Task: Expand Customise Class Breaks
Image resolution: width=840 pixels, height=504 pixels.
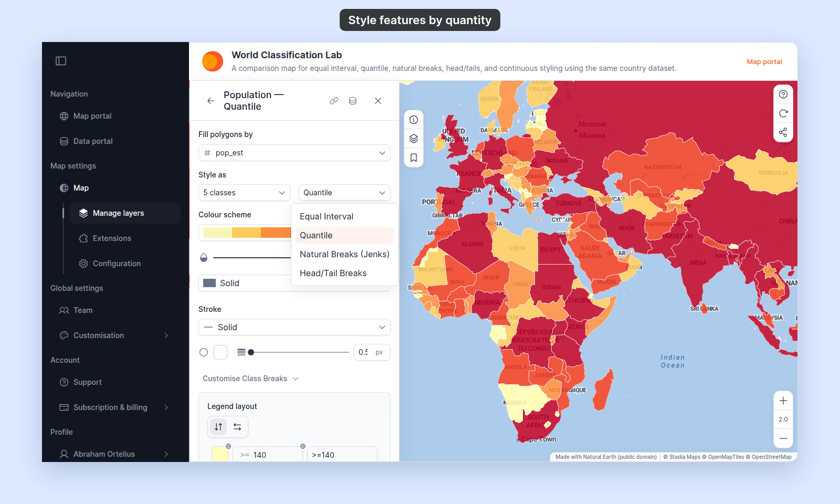Action: [250, 379]
